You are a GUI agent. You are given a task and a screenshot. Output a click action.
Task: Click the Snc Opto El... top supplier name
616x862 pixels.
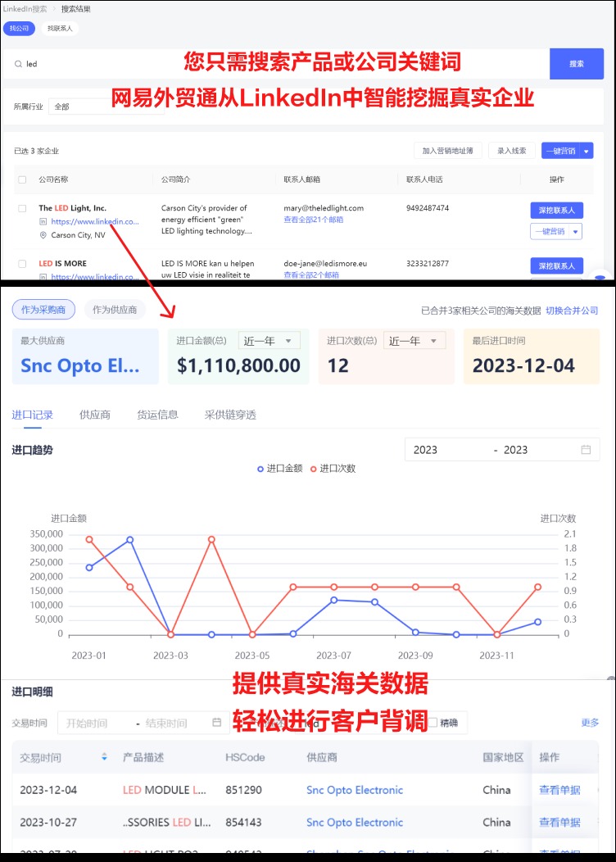point(79,366)
